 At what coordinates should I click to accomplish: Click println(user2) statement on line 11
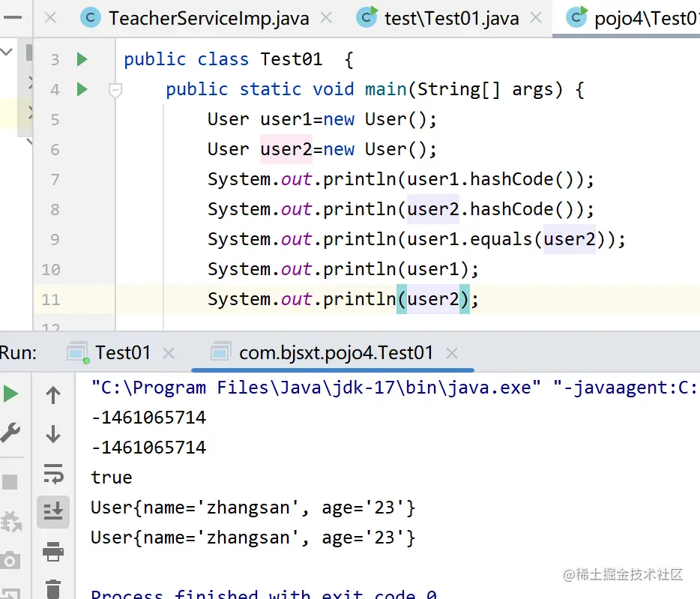343,299
